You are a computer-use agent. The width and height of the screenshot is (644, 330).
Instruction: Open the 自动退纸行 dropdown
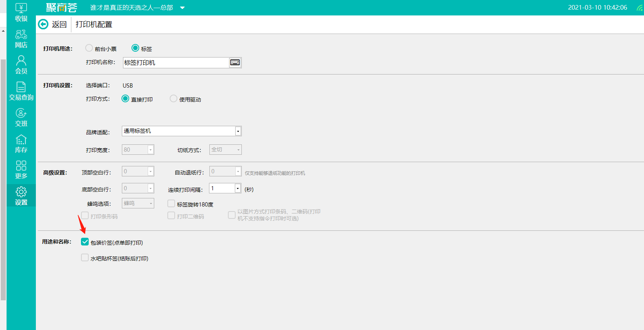coord(238,171)
